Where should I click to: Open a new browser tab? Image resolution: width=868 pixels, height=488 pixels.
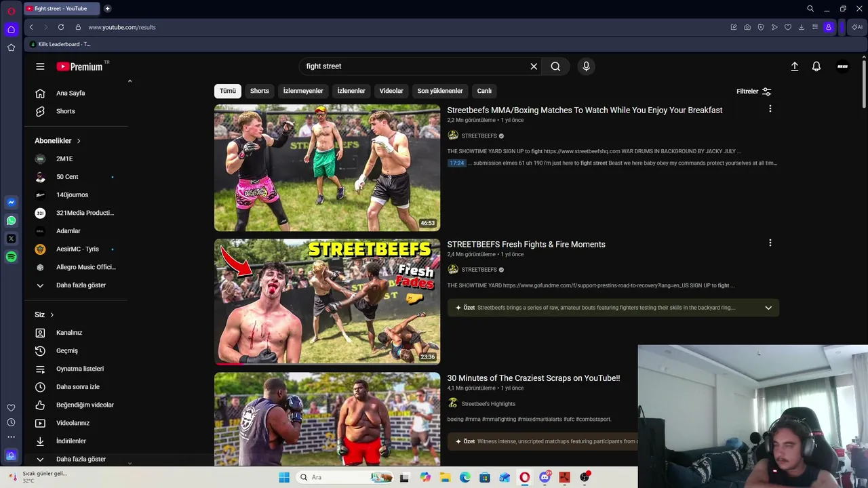[107, 9]
